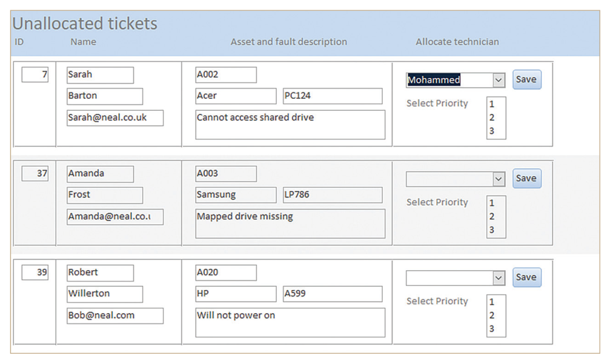Screen dimensions: 610x364
Task: Click the Sarah@neal.co.uk email field
Action: 115,118
